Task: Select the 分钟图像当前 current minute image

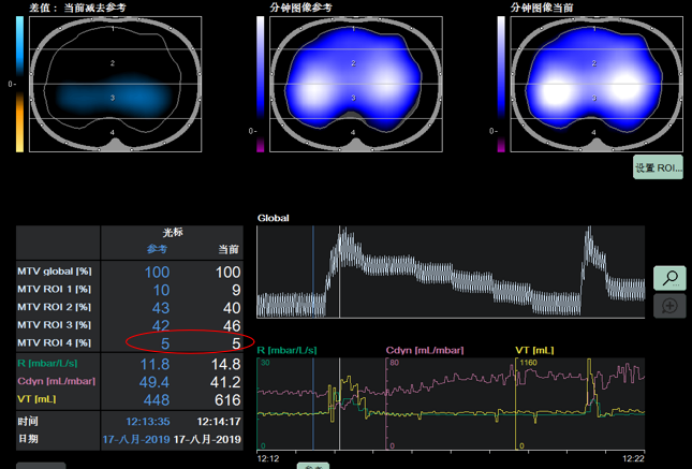Action: pyautogui.click(x=597, y=84)
